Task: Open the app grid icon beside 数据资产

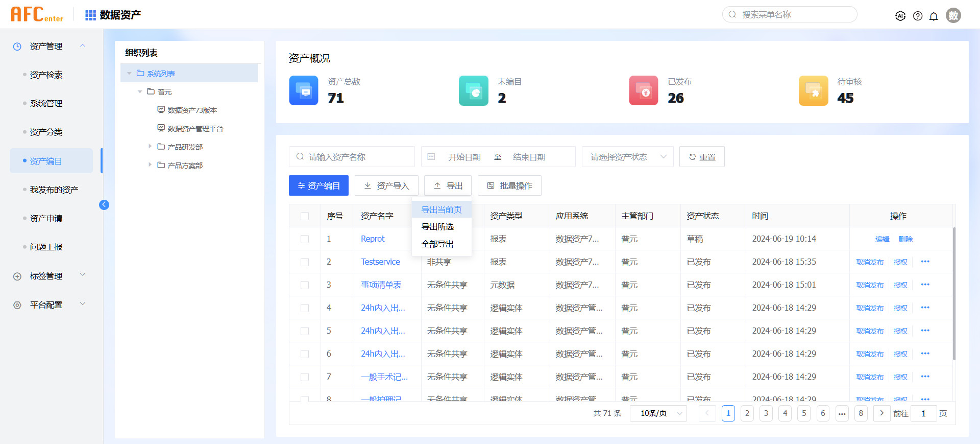Action: click(90, 15)
